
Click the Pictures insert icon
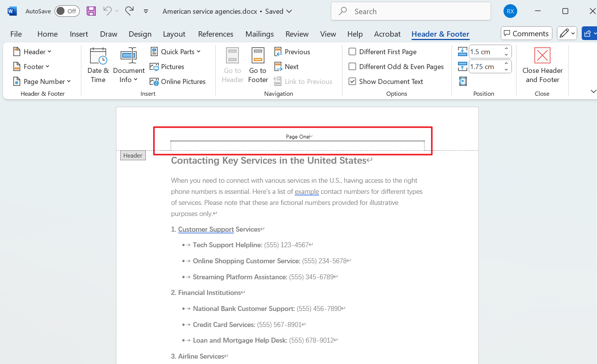click(x=154, y=67)
